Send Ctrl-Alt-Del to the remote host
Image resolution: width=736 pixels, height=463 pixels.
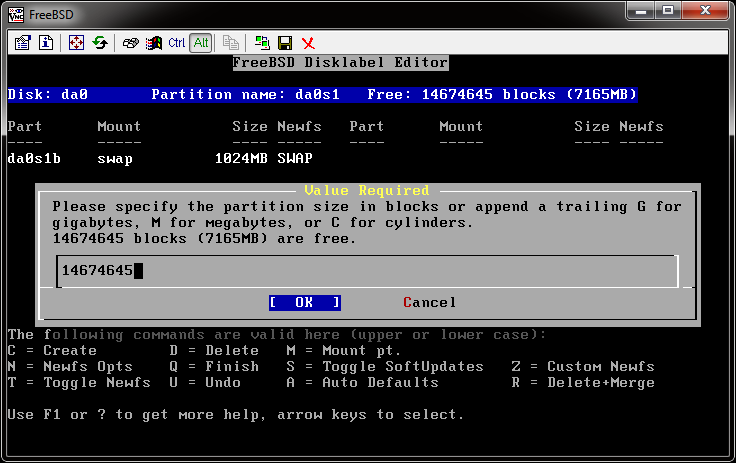130,43
